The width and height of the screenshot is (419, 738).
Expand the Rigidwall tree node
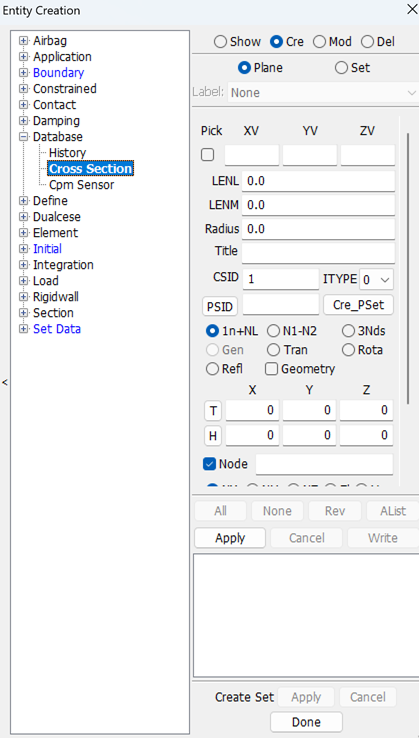(23, 297)
